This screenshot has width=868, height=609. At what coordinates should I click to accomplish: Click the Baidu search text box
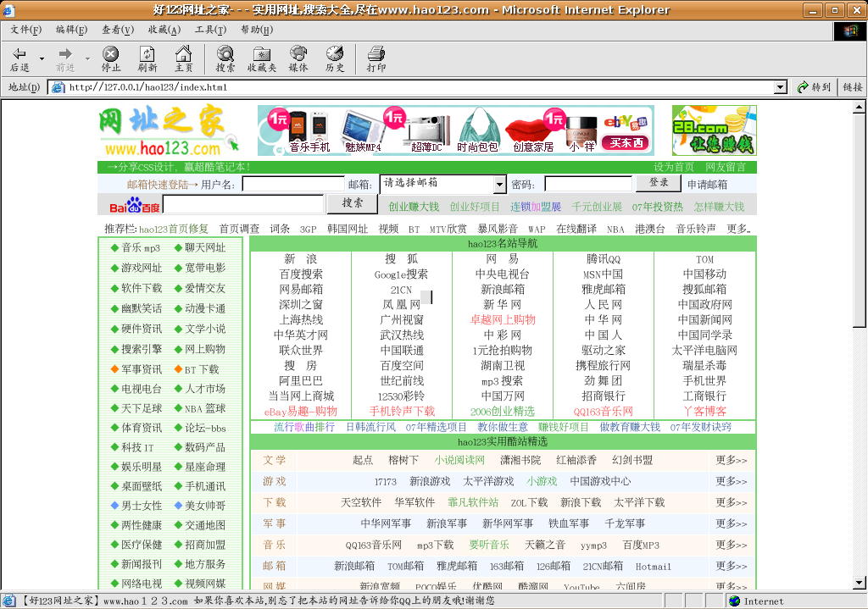tap(243, 205)
